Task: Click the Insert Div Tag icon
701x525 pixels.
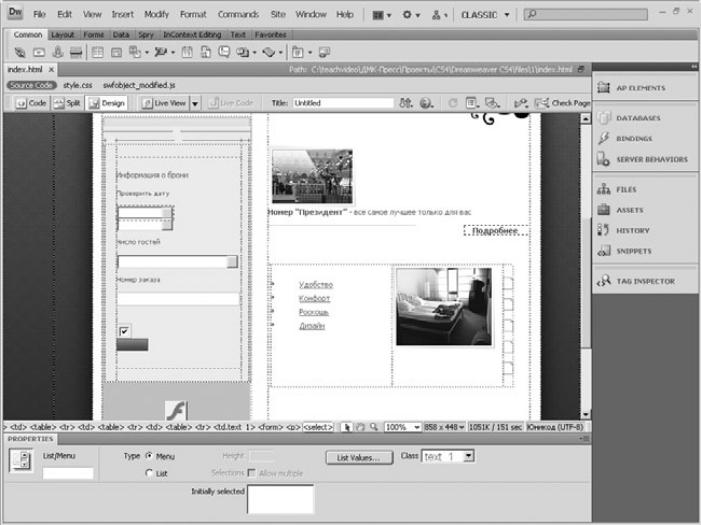Action: (116, 52)
